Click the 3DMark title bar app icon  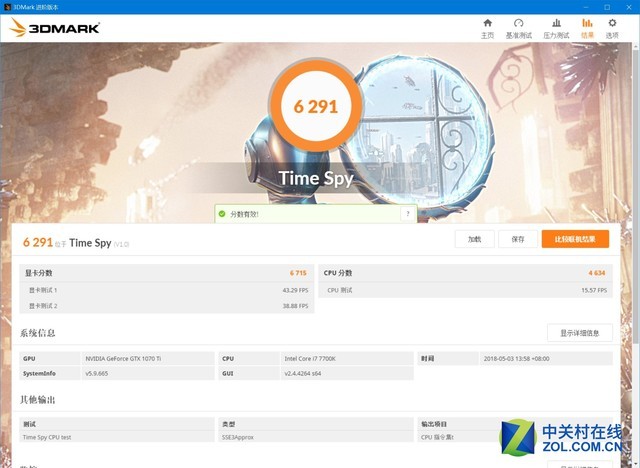[6, 6]
